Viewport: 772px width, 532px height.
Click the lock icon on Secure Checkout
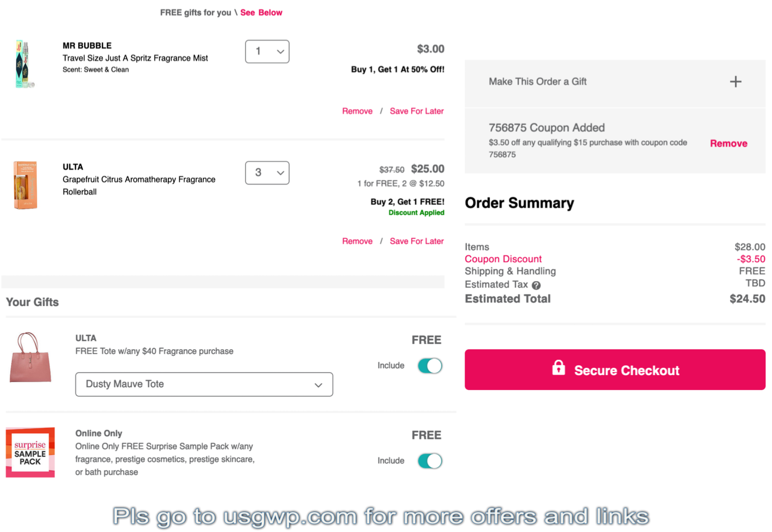click(x=558, y=368)
